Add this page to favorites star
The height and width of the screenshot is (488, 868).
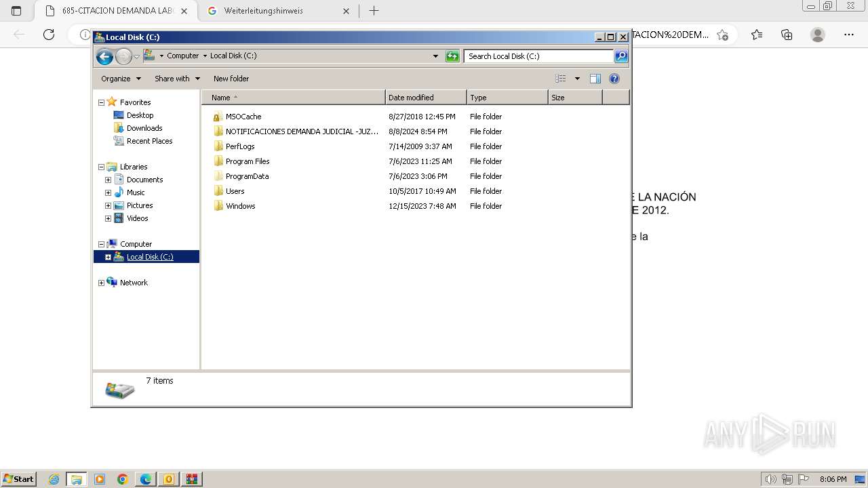723,35
